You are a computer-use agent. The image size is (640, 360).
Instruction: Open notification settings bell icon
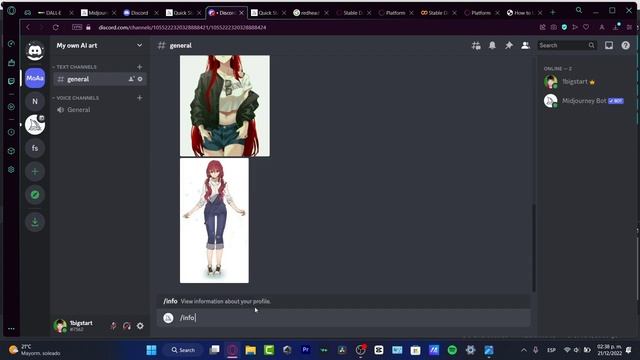point(492,45)
